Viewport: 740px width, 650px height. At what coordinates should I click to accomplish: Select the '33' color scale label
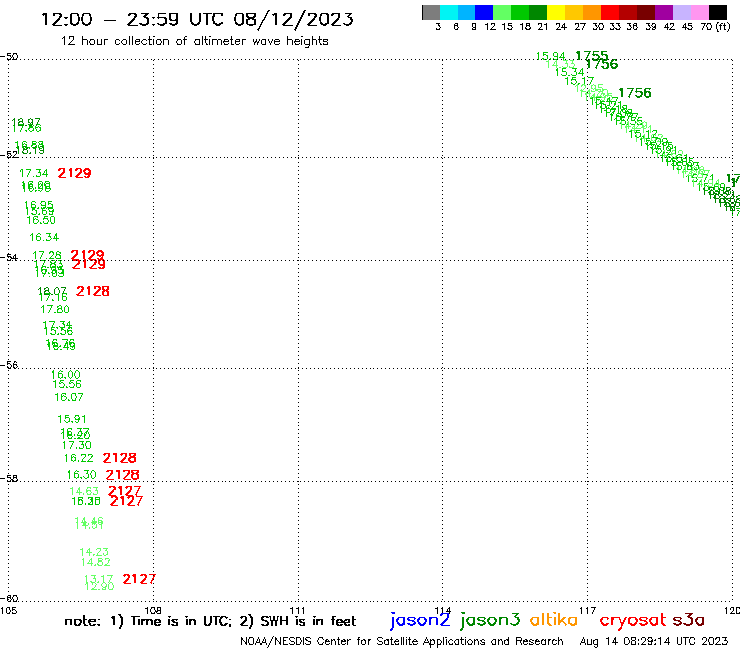click(x=615, y=26)
